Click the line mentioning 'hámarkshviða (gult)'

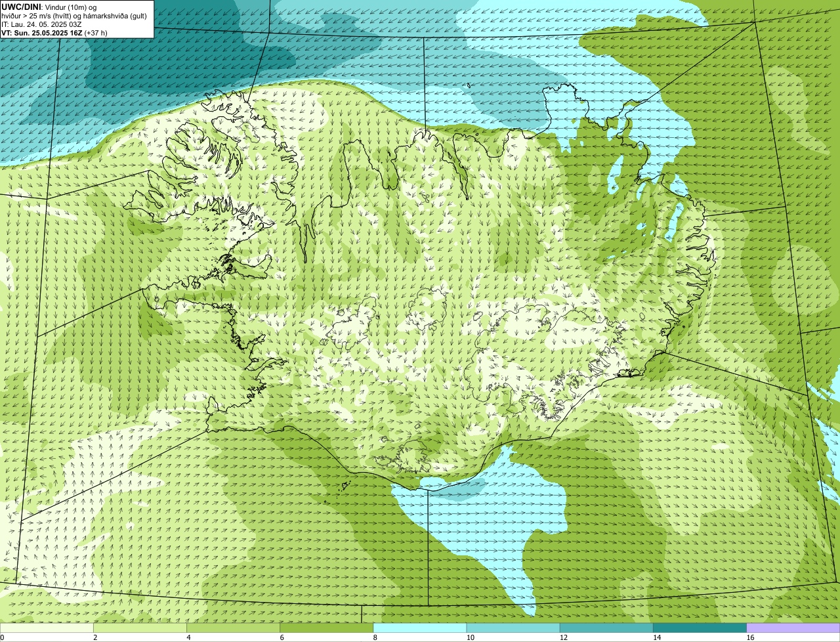73,16
